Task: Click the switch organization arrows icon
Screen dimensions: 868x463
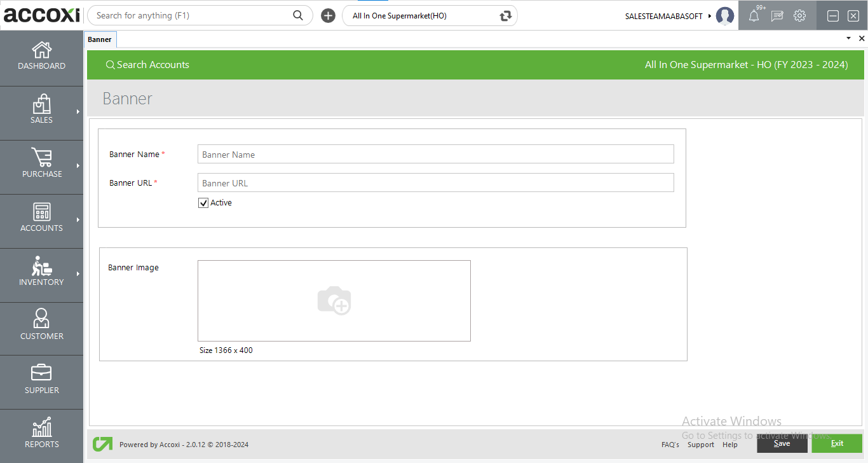Action: click(506, 16)
